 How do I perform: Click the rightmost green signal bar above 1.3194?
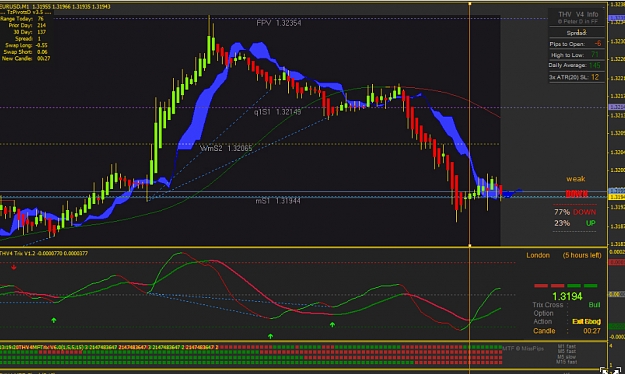click(x=590, y=285)
